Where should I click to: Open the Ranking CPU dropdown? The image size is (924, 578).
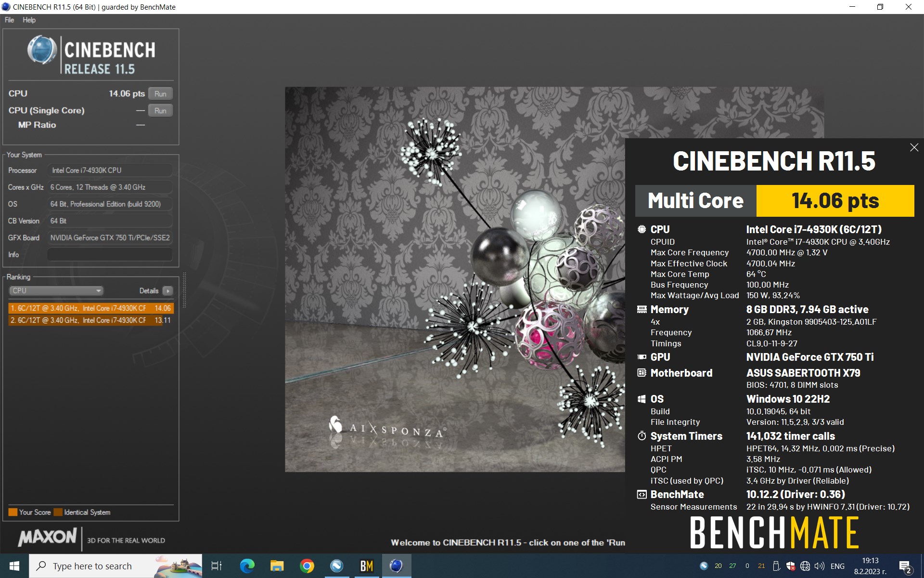[56, 290]
